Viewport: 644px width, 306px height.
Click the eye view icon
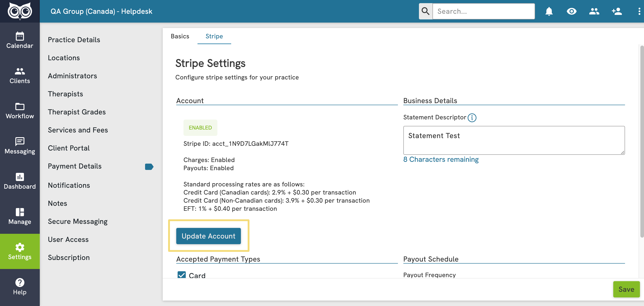point(571,11)
